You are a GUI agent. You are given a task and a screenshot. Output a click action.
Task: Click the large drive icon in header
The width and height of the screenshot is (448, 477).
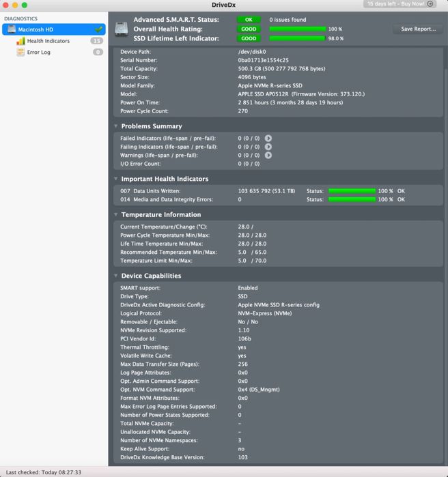click(x=121, y=29)
